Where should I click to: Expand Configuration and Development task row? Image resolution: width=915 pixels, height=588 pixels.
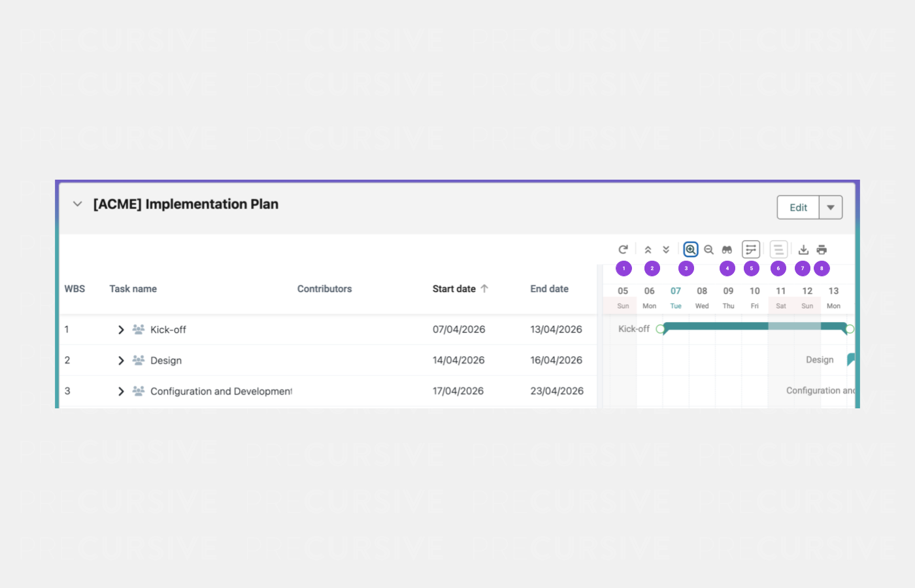tap(121, 391)
